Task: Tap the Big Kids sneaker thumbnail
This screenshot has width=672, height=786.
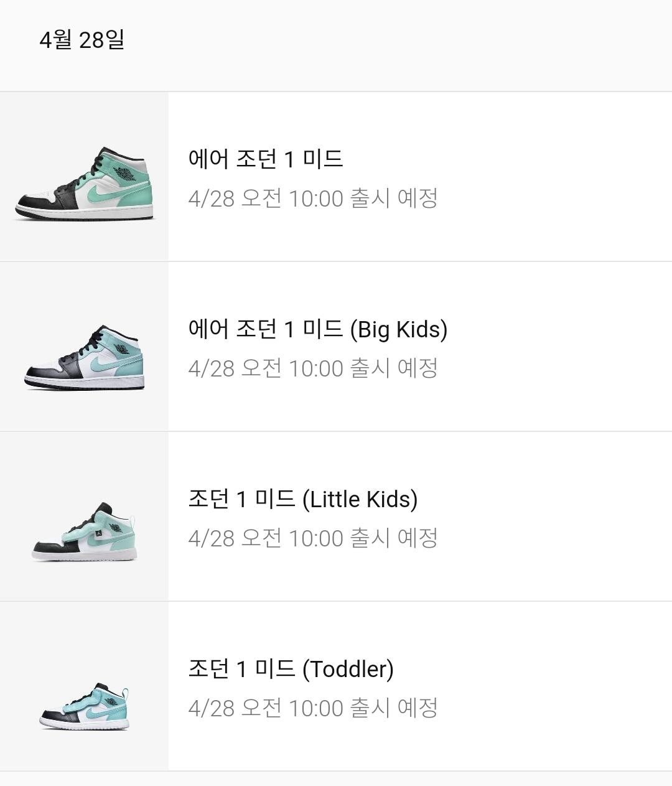Action: click(84, 358)
